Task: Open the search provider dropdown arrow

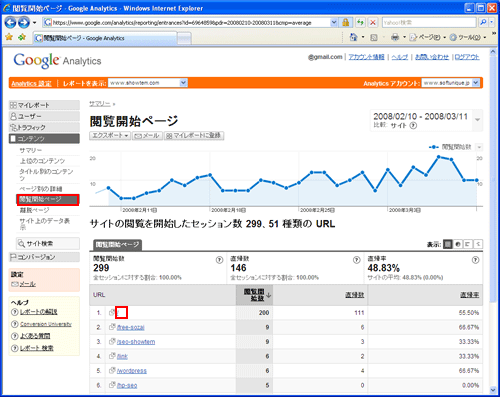Action: 492,22
